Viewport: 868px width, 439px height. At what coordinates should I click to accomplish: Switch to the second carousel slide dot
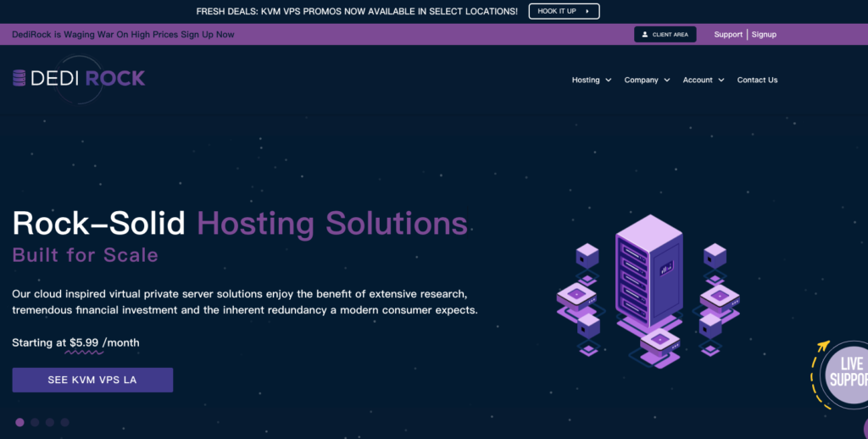coord(35,422)
